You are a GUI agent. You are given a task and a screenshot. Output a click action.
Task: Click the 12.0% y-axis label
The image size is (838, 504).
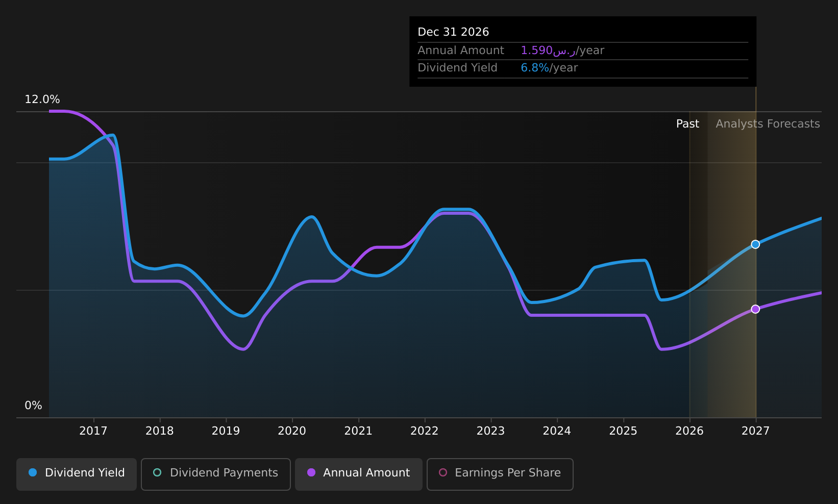coord(42,99)
